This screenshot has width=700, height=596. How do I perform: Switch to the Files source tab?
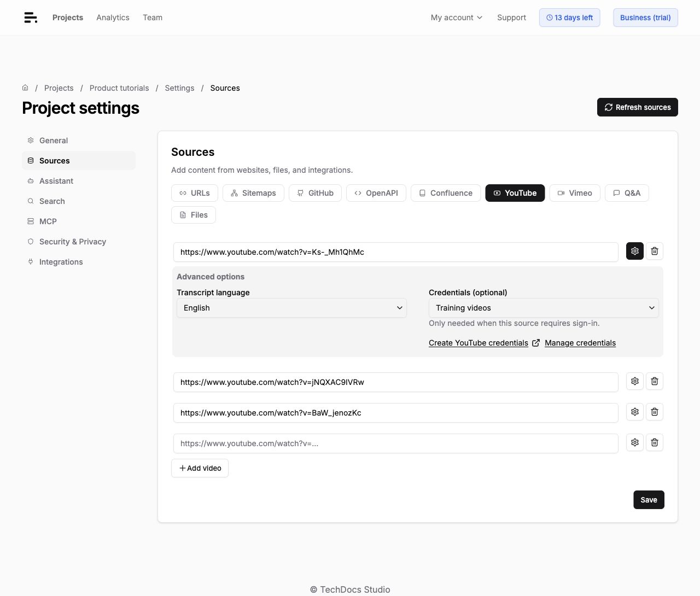coord(194,215)
